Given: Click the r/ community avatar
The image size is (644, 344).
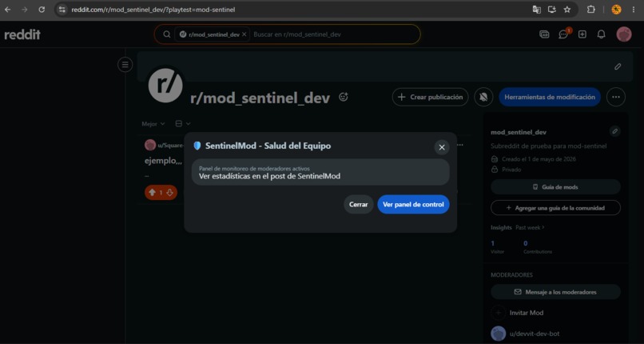Looking at the screenshot, I should click(x=165, y=86).
